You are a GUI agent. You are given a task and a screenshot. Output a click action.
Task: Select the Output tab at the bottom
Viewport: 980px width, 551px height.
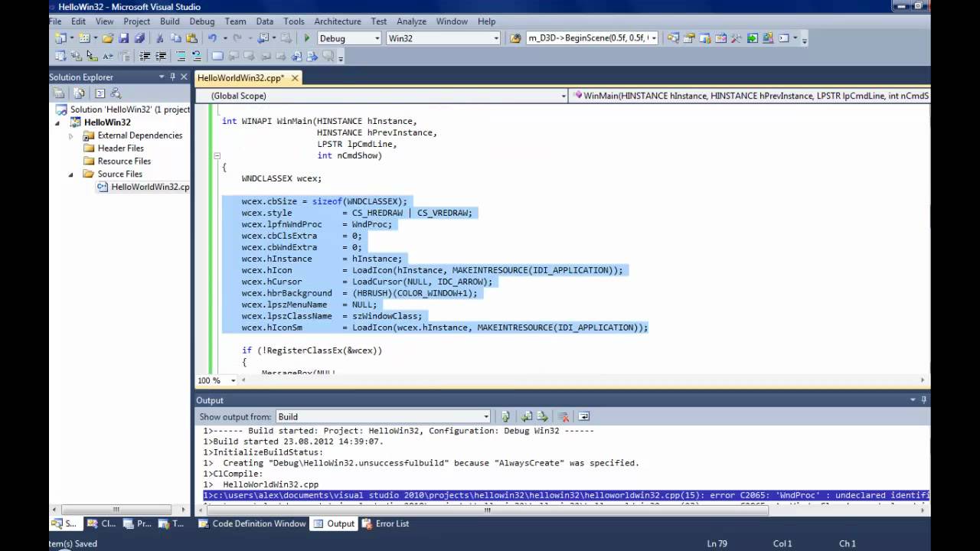(x=334, y=523)
